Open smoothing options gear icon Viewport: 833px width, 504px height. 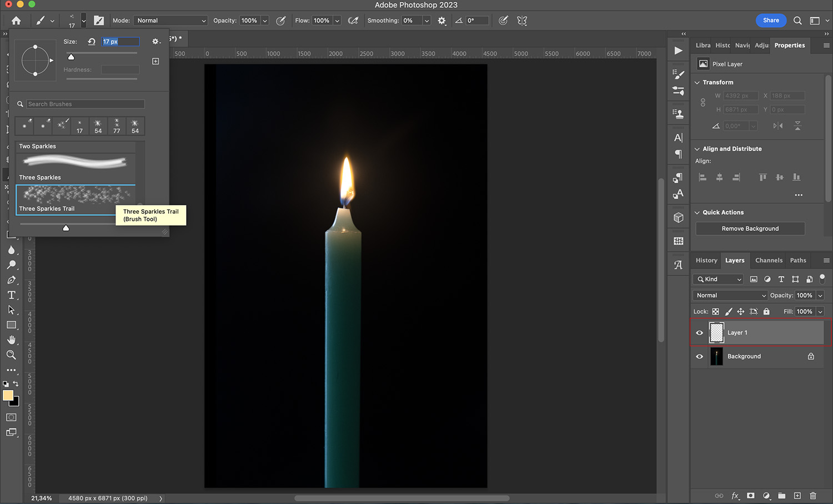click(x=441, y=21)
